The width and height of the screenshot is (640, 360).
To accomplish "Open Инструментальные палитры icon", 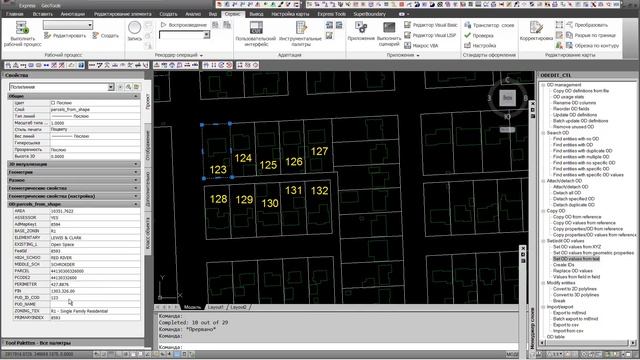I will (x=301, y=27).
